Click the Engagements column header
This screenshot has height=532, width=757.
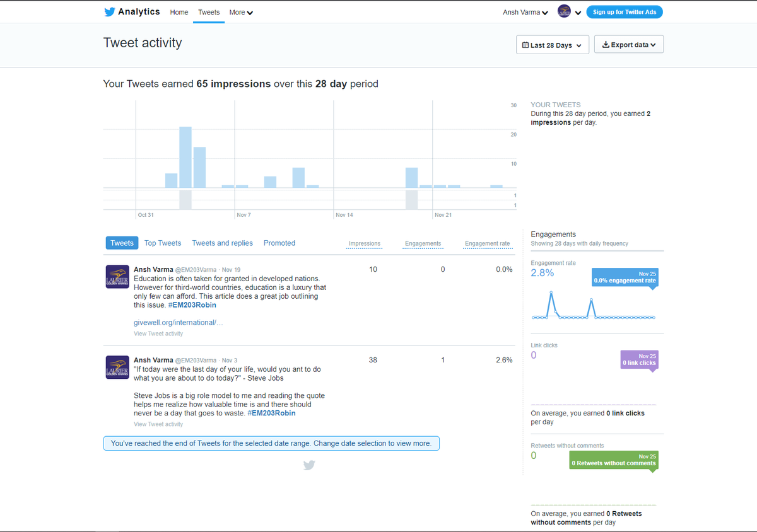click(423, 243)
